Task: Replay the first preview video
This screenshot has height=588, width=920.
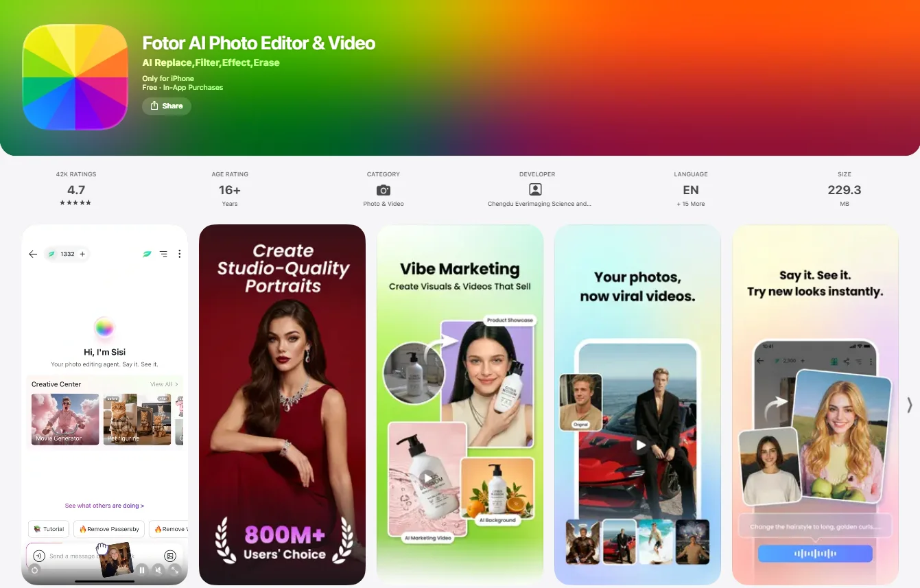Action: (x=35, y=569)
